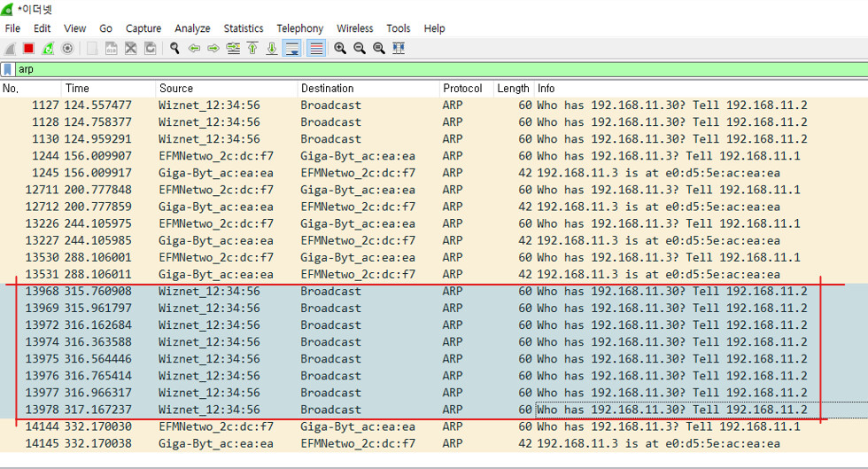Open the File menu

click(12, 28)
